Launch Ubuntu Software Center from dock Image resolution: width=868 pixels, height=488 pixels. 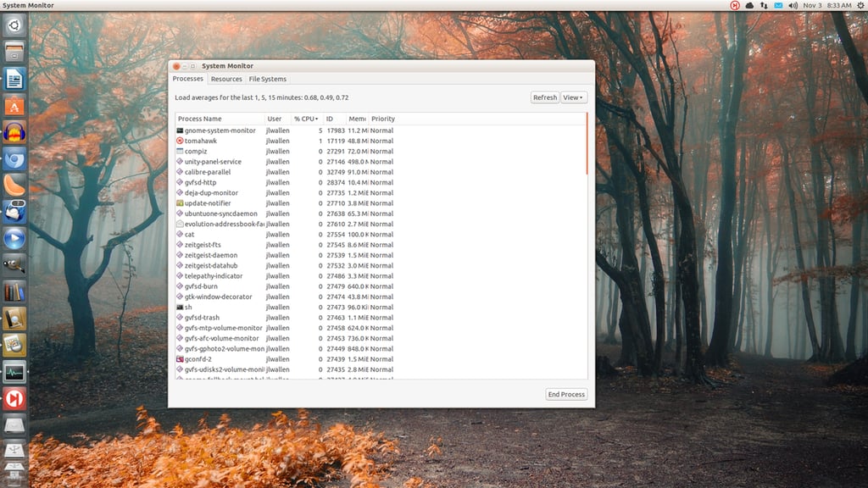(x=14, y=106)
